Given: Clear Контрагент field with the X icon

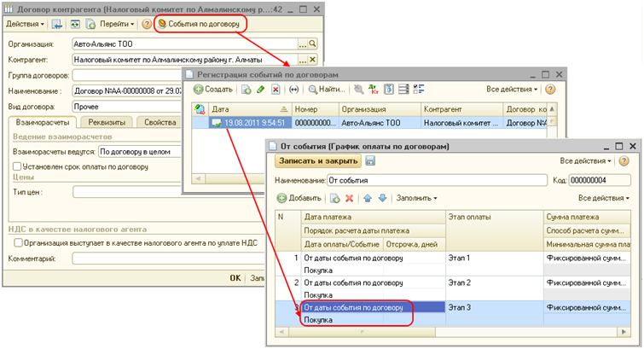Looking at the screenshot, I should (x=312, y=60).
